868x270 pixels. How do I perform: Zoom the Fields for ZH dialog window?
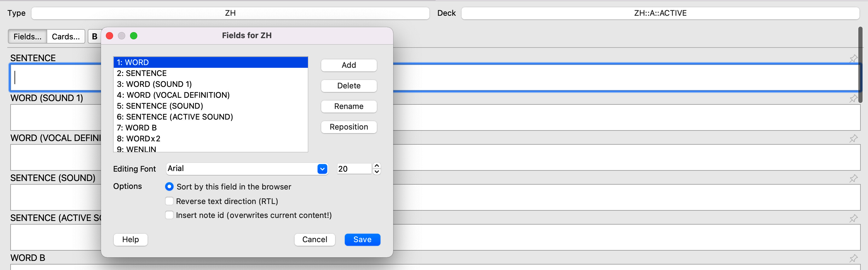coord(134,36)
